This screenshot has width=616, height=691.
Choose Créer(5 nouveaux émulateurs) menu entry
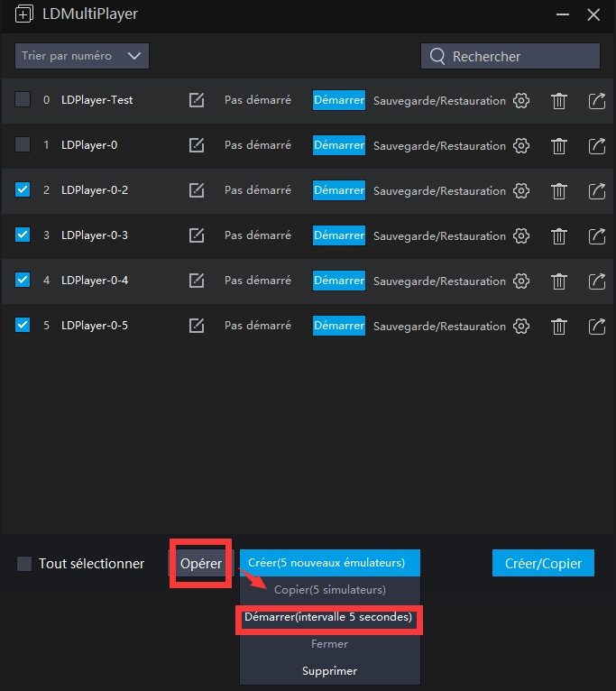[x=329, y=563]
